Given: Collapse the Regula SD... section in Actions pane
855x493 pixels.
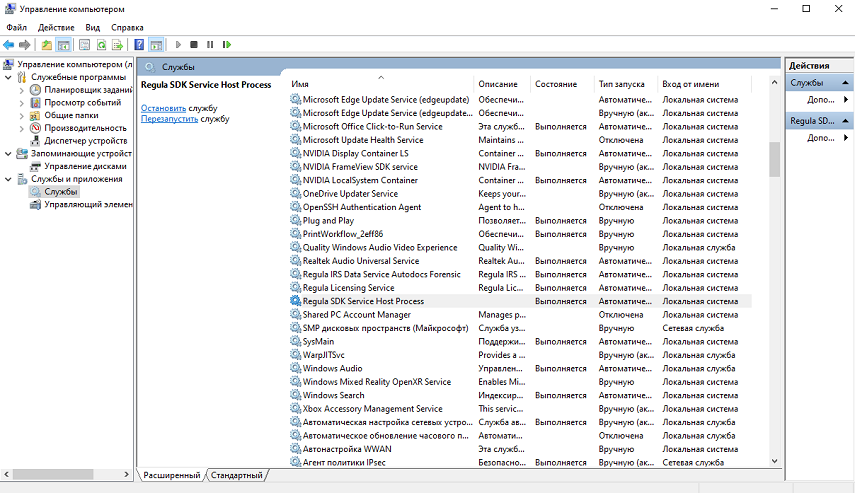Looking at the screenshot, I should point(845,121).
